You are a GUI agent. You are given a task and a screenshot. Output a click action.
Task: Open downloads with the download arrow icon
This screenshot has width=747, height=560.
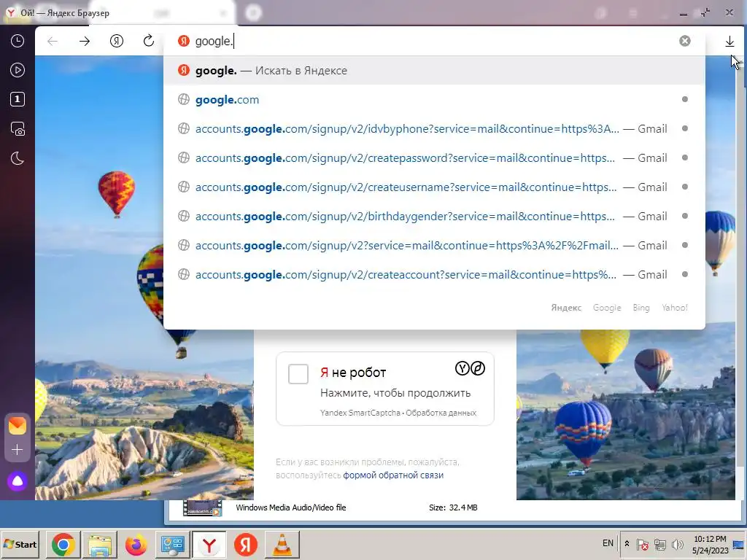tap(729, 42)
